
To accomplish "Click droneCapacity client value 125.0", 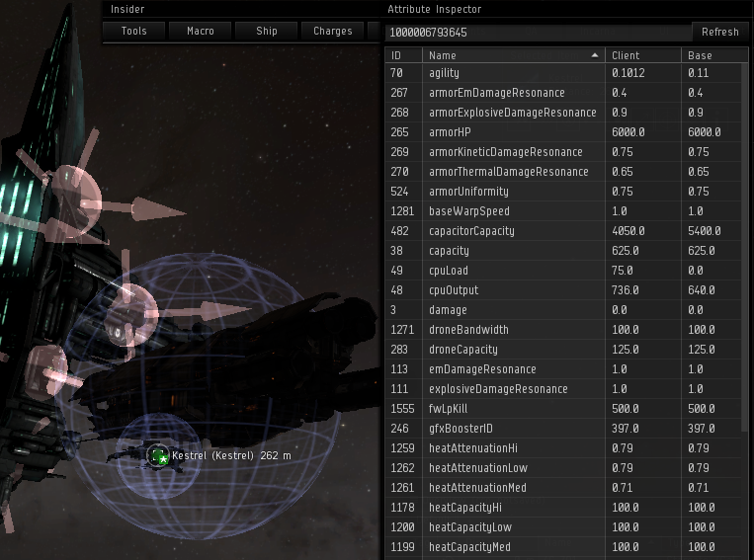I will pyautogui.click(x=626, y=349).
